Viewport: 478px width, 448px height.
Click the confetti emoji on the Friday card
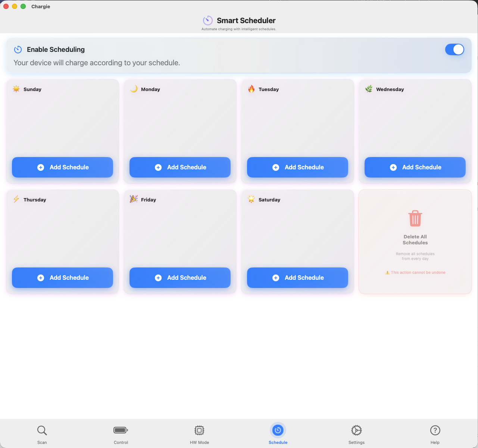pos(133,200)
